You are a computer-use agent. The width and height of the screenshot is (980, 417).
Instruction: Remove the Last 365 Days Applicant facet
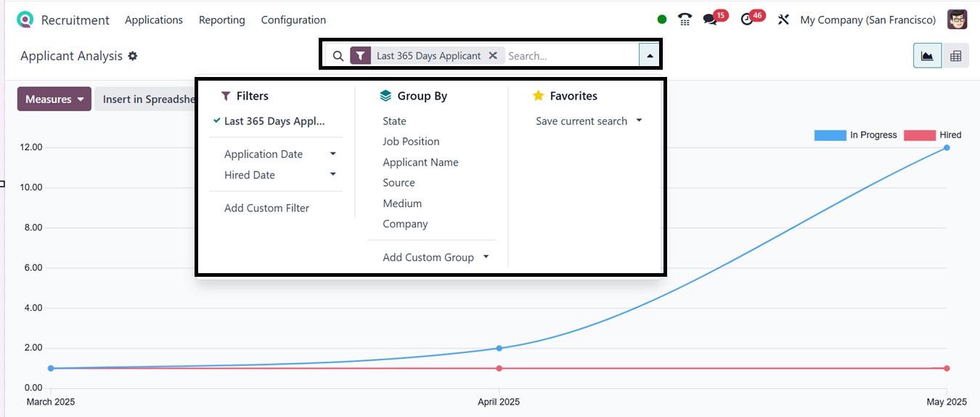pyautogui.click(x=493, y=55)
